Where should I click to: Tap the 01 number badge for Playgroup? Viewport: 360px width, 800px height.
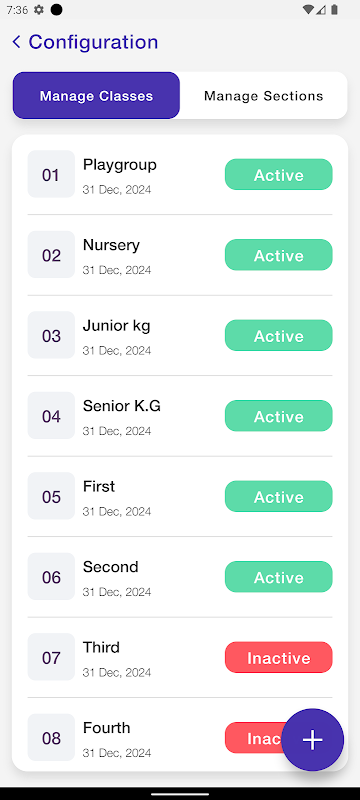coord(51,174)
